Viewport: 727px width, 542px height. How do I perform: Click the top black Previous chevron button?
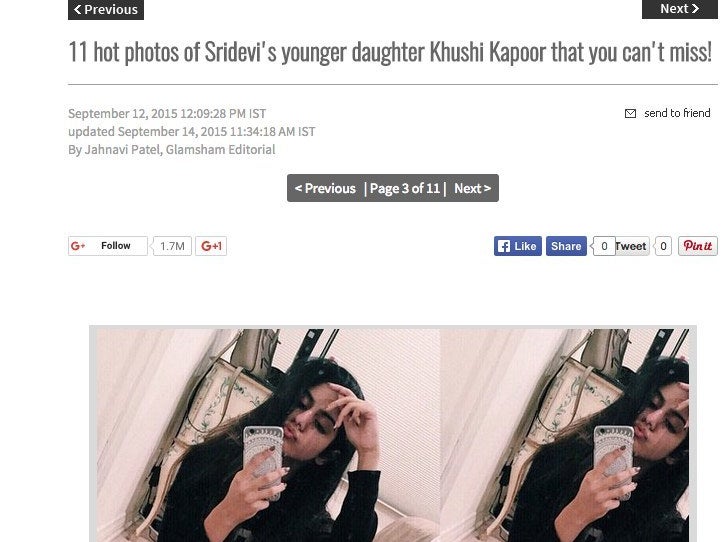pyautogui.click(x=106, y=9)
